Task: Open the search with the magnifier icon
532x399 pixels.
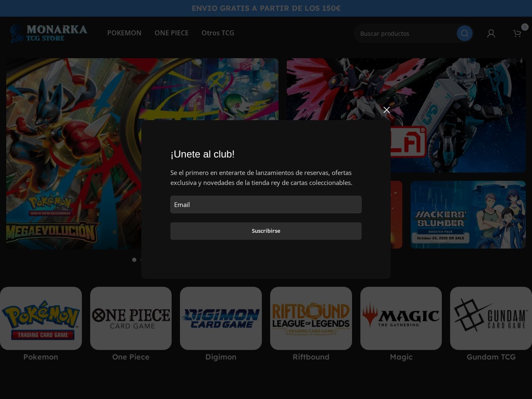Action: click(x=464, y=33)
